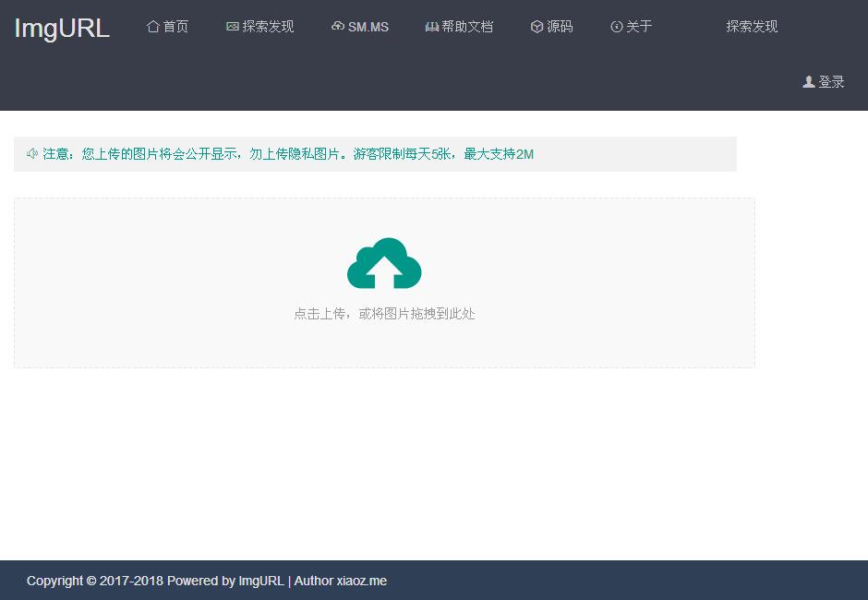Click the info icon beside 关于
This screenshot has height=600, width=868.
[x=617, y=27]
